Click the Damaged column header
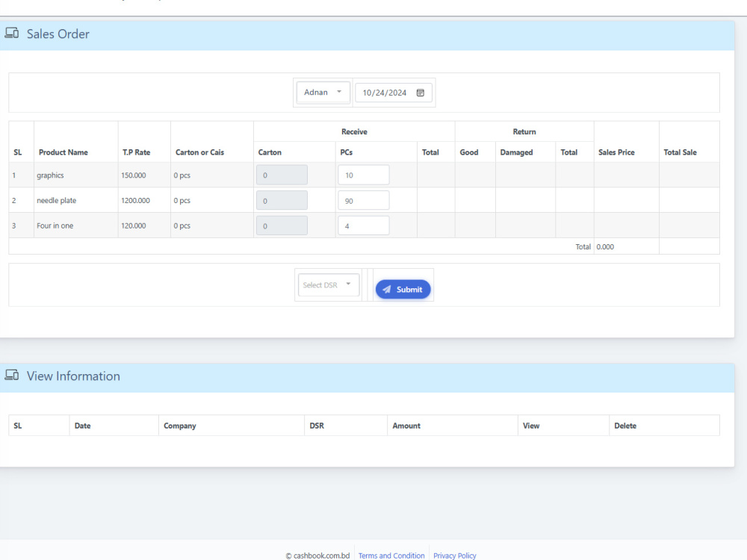This screenshot has height=560, width=747. point(516,152)
